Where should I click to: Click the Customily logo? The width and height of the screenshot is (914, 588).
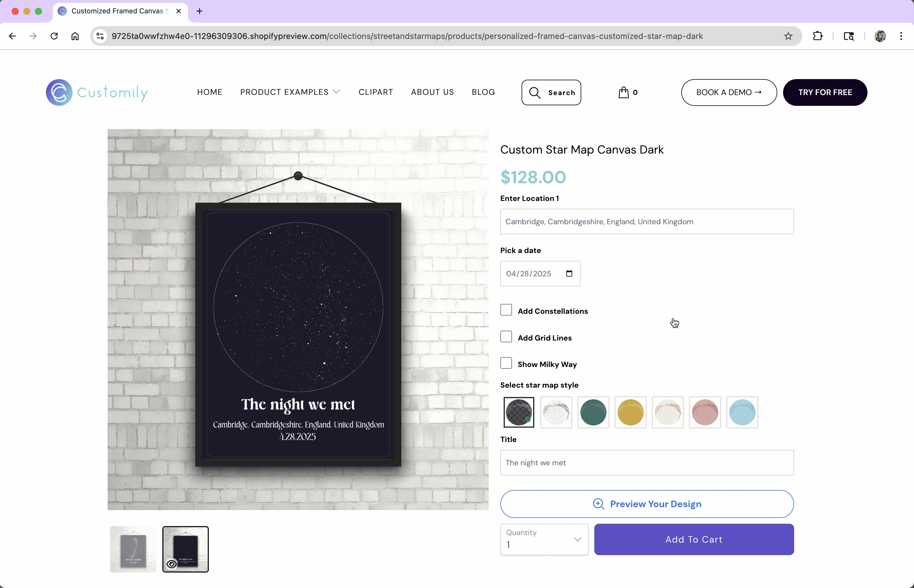(x=97, y=92)
